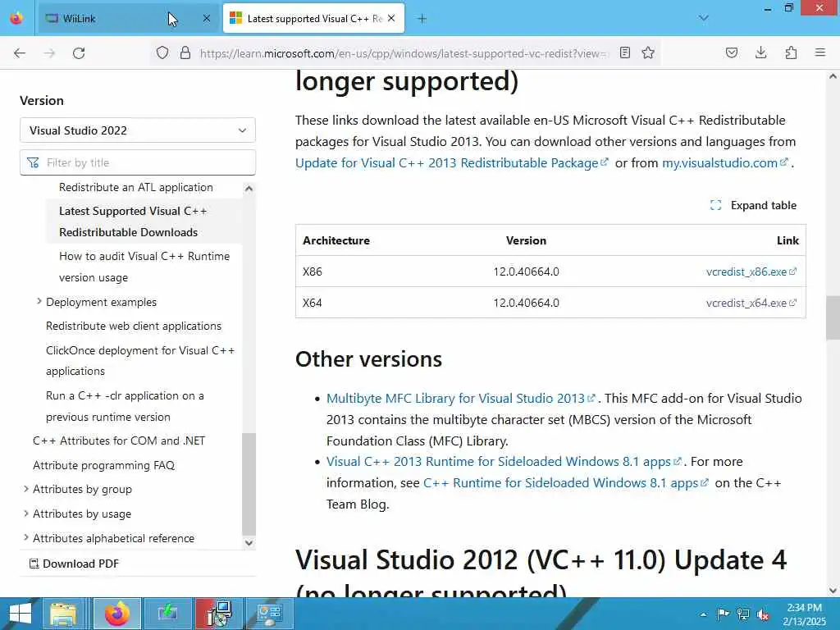840x630 pixels.
Task: View site security padlock info
Action: point(185,52)
